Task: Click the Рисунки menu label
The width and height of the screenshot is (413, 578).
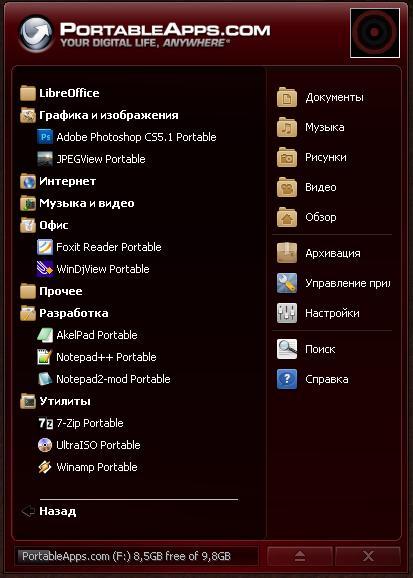Action: [x=326, y=157]
